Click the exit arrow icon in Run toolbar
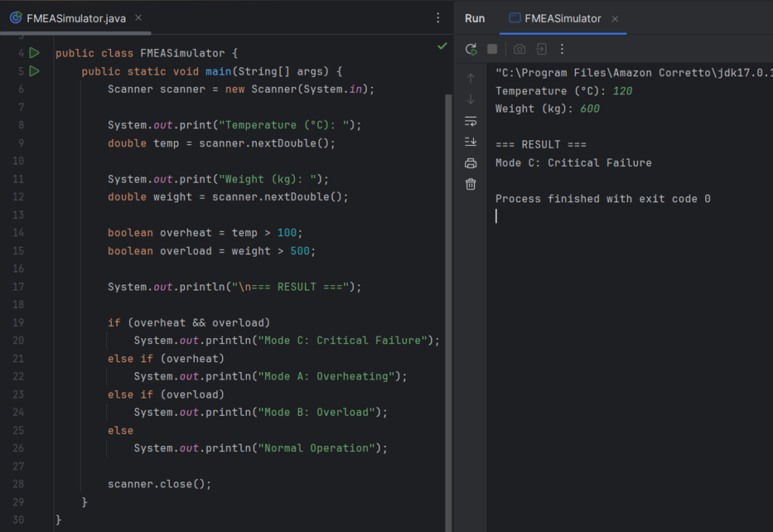This screenshot has height=532, width=773. click(x=541, y=49)
